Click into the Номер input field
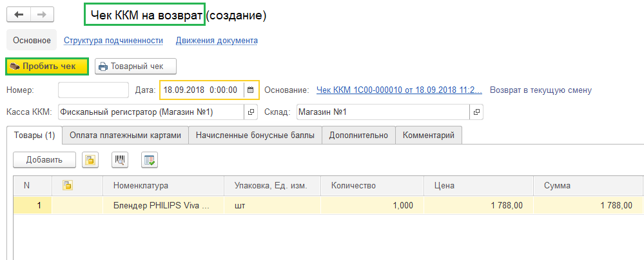The width and height of the screenshot is (644, 260). pyautogui.click(x=93, y=90)
